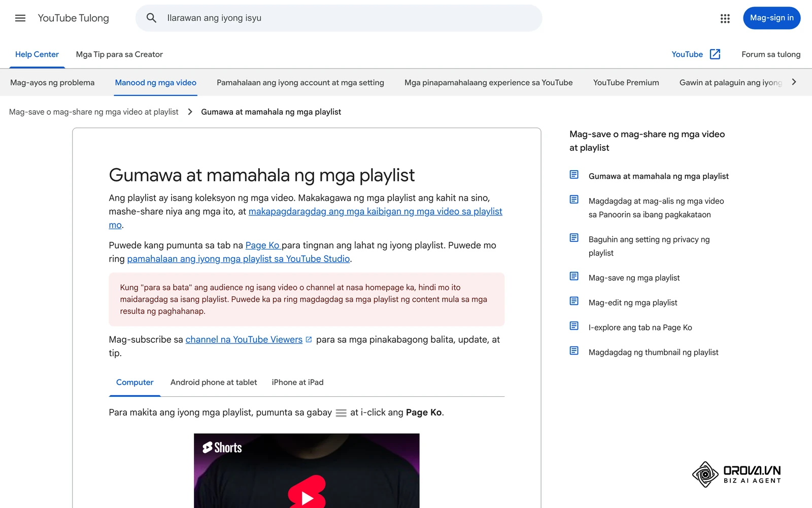Click the article icon beside I-explore ang tab

[x=574, y=326]
